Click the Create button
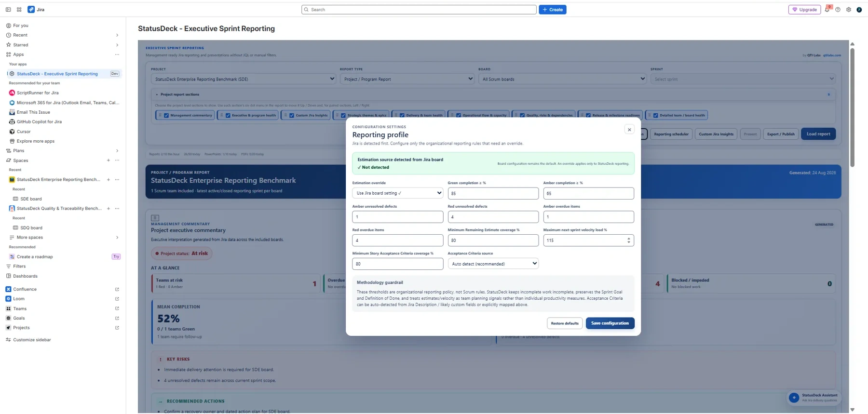Viewport: 868px width, 414px height. pos(553,10)
